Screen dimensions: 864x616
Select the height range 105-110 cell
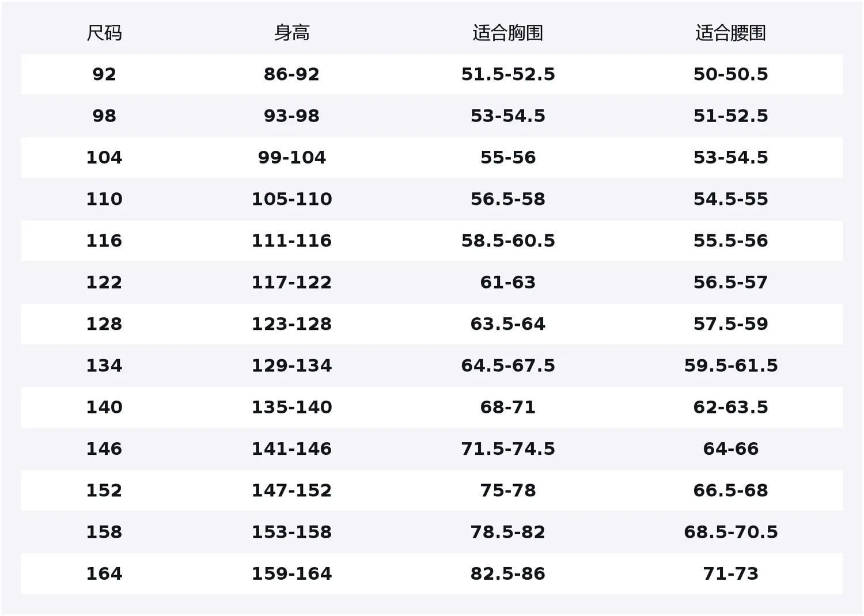(291, 199)
